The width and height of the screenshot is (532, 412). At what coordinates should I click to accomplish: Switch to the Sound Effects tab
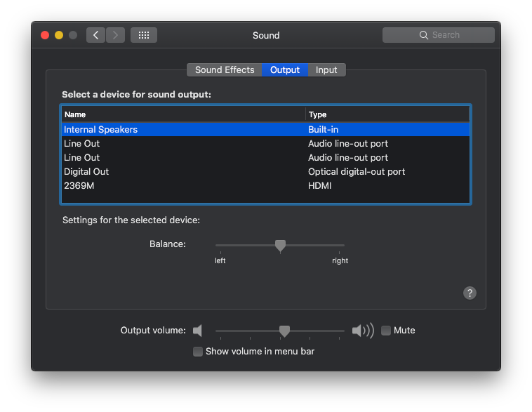pyautogui.click(x=225, y=70)
